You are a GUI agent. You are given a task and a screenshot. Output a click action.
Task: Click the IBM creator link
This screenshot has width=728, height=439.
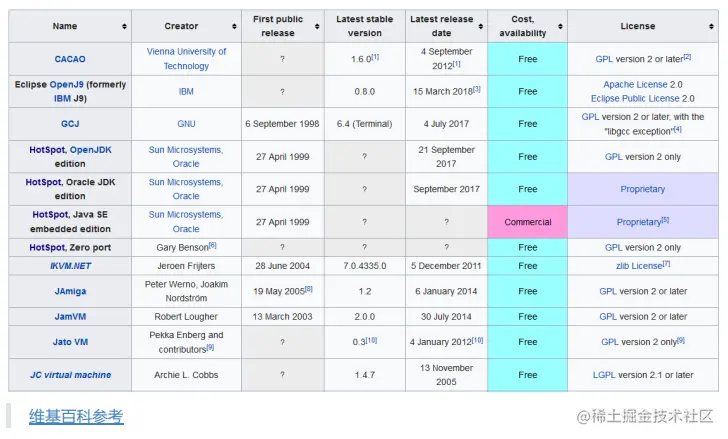[x=186, y=91]
